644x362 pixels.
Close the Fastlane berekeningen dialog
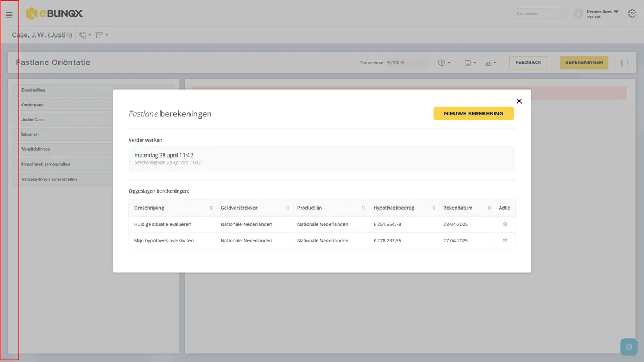click(519, 101)
